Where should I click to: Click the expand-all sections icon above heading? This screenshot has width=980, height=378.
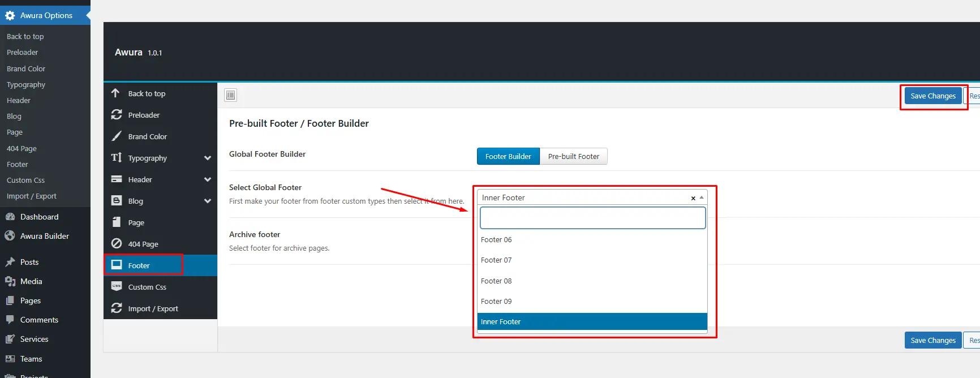point(231,95)
